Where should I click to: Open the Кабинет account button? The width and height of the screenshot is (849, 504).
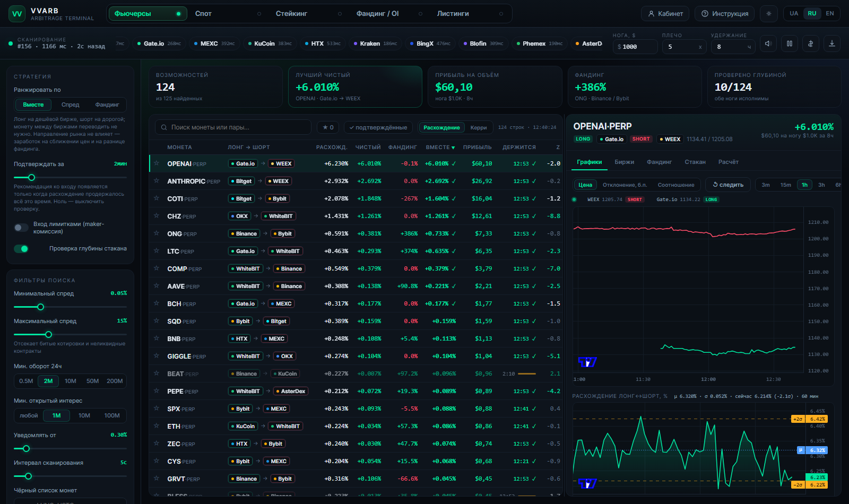coord(665,14)
